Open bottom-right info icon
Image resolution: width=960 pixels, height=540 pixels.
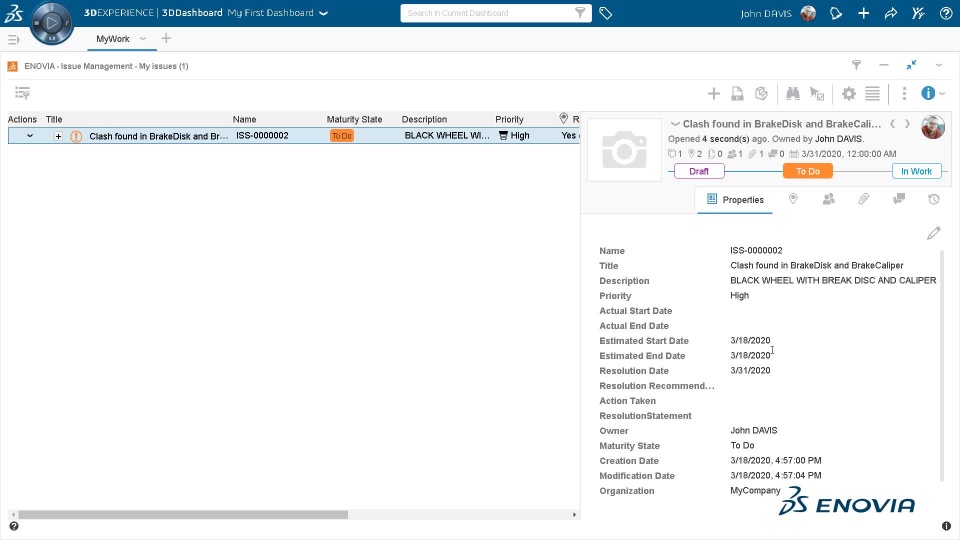point(946,526)
